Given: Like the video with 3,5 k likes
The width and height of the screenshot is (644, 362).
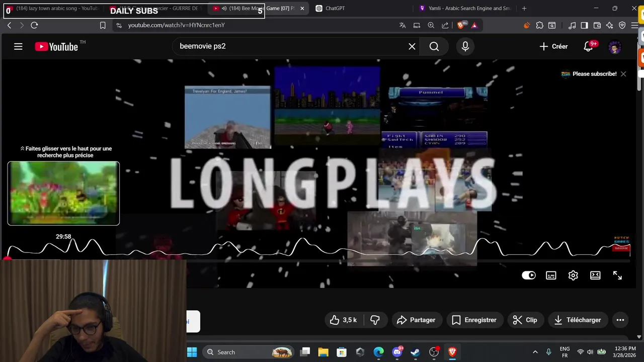Looking at the screenshot, I should click(x=344, y=320).
